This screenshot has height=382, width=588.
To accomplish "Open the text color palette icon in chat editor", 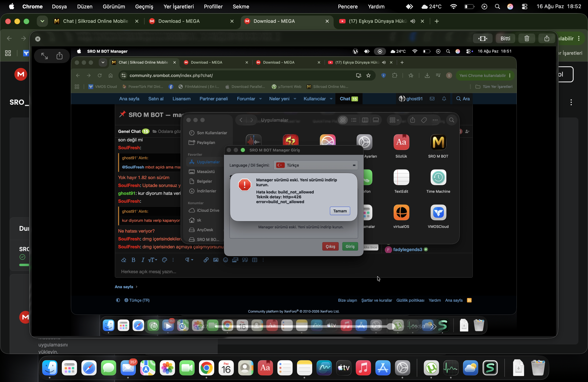I will tap(165, 260).
